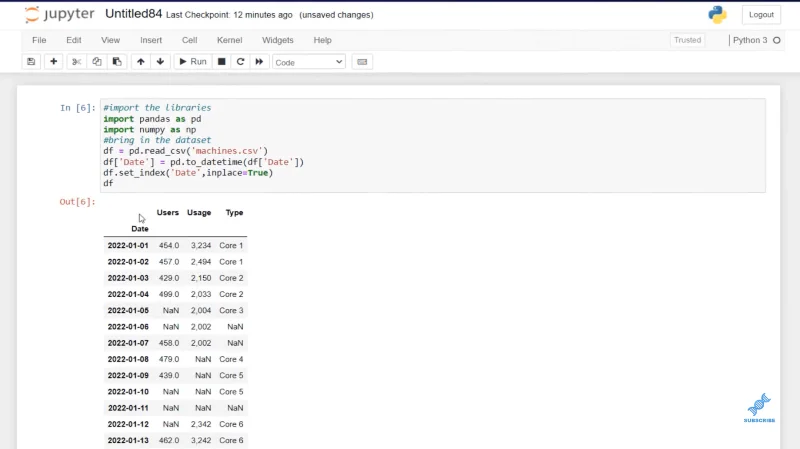Rename notebook title Untitled84
This screenshot has height=449, width=800.
tap(134, 14)
